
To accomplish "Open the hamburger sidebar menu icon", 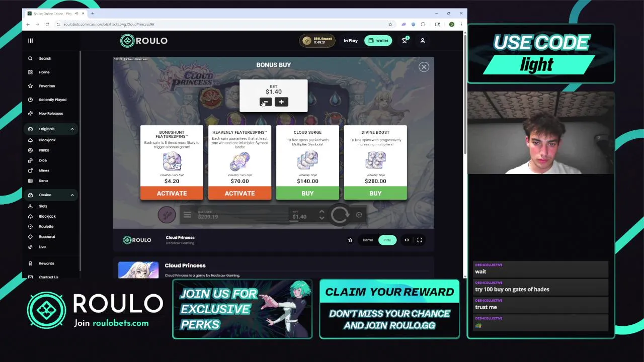I will [30, 41].
